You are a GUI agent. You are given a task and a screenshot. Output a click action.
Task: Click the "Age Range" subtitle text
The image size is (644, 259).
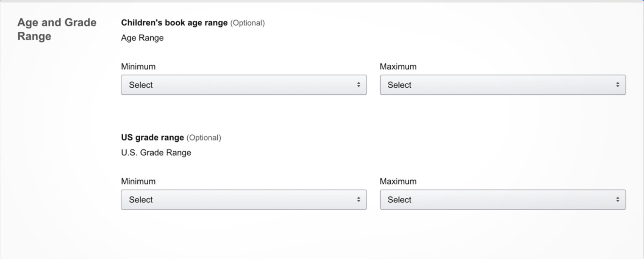(142, 38)
